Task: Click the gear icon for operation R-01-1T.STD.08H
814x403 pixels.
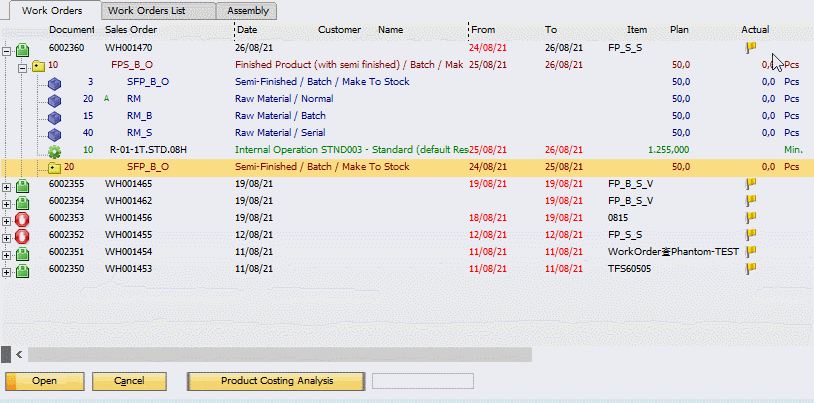Action: coord(55,151)
